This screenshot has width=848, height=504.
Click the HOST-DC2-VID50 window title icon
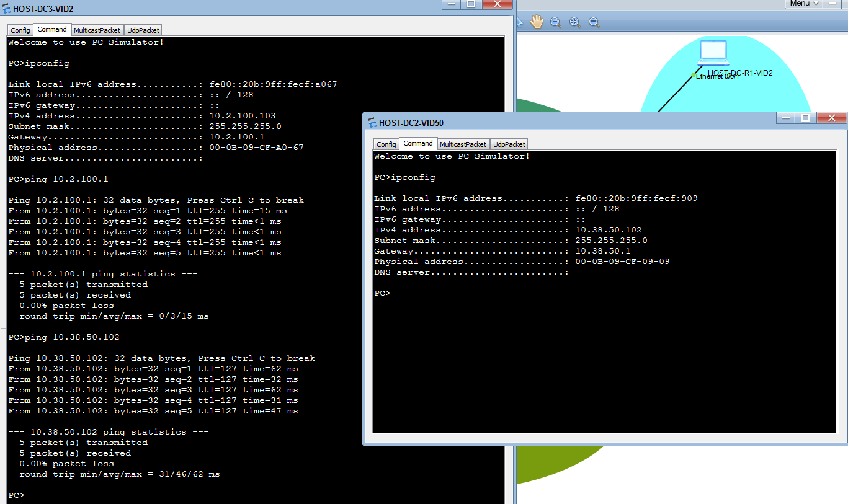pyautogui.click(x=372, y=122)
